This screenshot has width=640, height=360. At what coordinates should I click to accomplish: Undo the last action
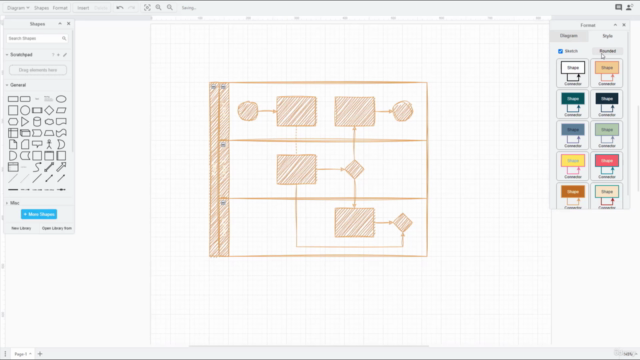click(120, 8)
